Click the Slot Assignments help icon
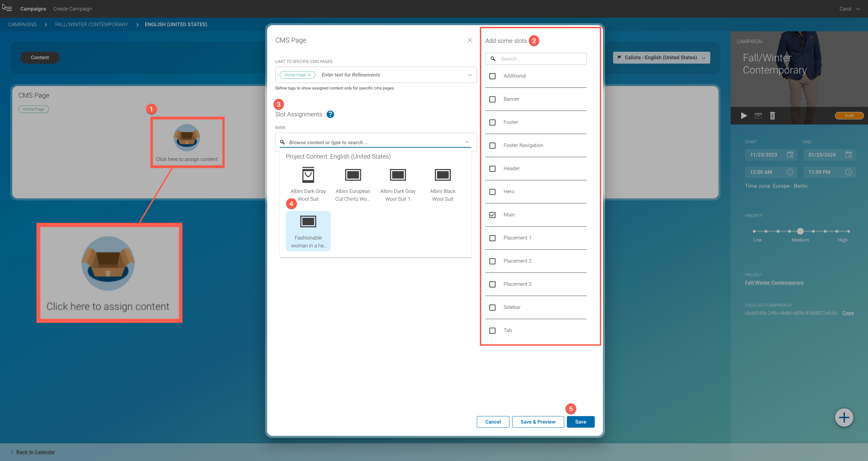Image resolution: width=868 pixels, height=461 pixels. tap(330, 114)
